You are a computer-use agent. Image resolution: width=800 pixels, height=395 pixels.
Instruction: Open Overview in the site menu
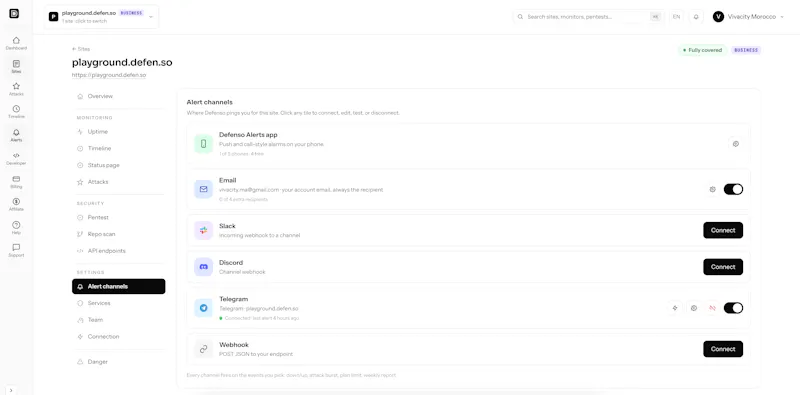(x=118, y=96)
